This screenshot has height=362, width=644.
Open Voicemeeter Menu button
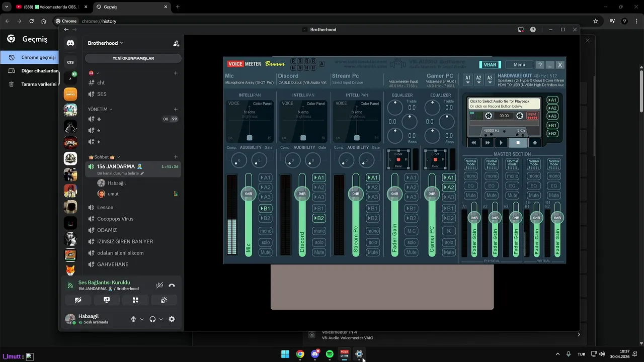coord(519,65)
